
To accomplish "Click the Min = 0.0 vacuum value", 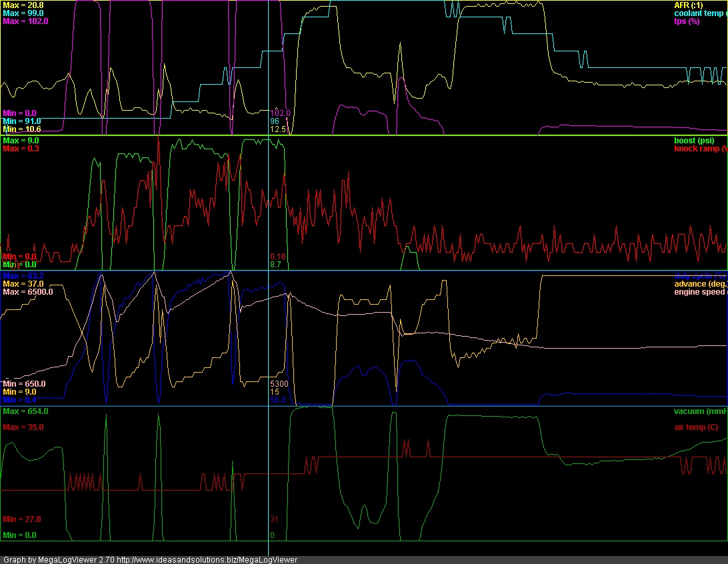I will [19, 535].
